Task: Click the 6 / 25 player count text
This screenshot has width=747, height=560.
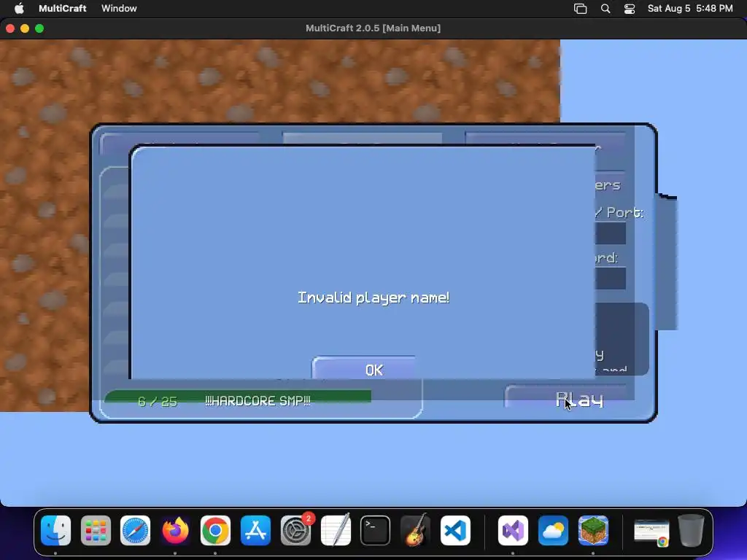Action: pyautogui.click(x=158, y=401)
